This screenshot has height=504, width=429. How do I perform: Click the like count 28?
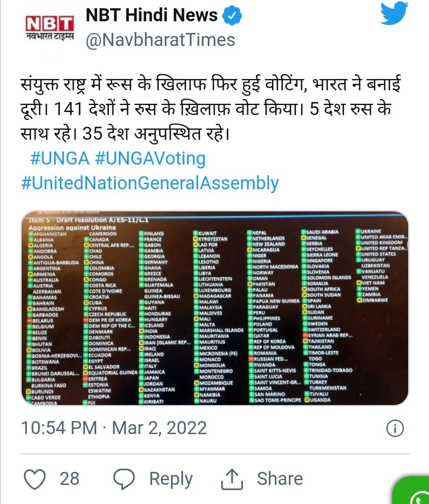click(69, 479)
